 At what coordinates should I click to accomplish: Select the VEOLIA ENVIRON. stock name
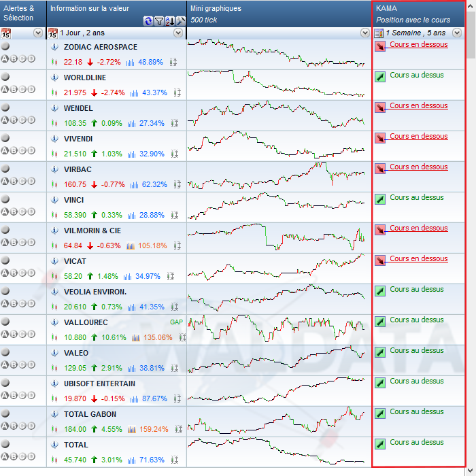click(x=95, y=292)
